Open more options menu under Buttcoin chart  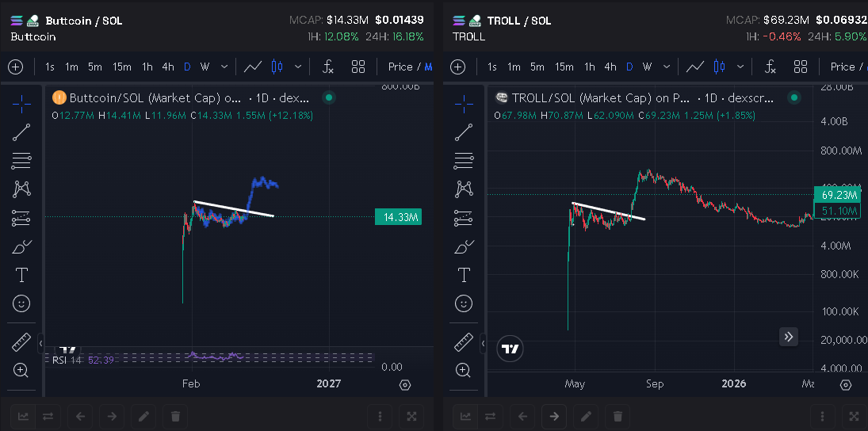[x=380, y=417]
